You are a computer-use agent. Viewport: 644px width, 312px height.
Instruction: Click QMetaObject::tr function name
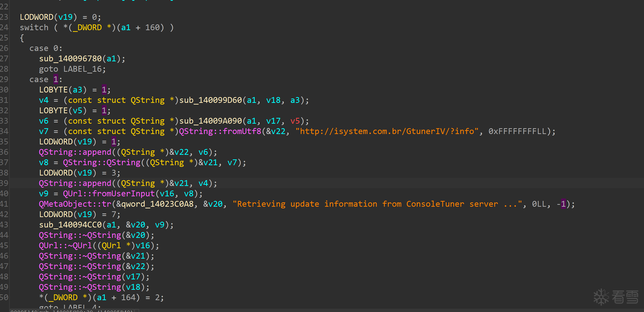coord(75,204)
